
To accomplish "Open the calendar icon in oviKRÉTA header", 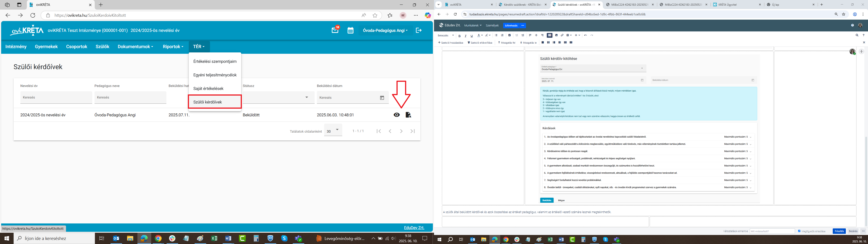I will [350, 30].
